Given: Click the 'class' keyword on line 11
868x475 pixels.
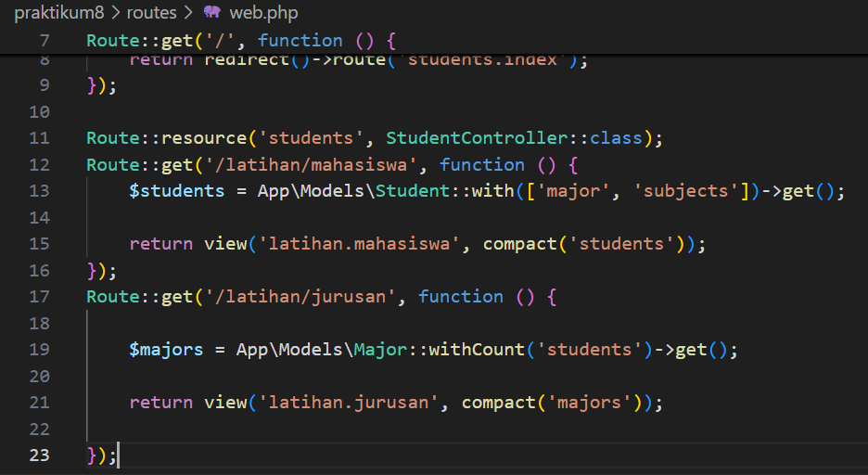Looking at the screenshot, I should tap(616, 138).
